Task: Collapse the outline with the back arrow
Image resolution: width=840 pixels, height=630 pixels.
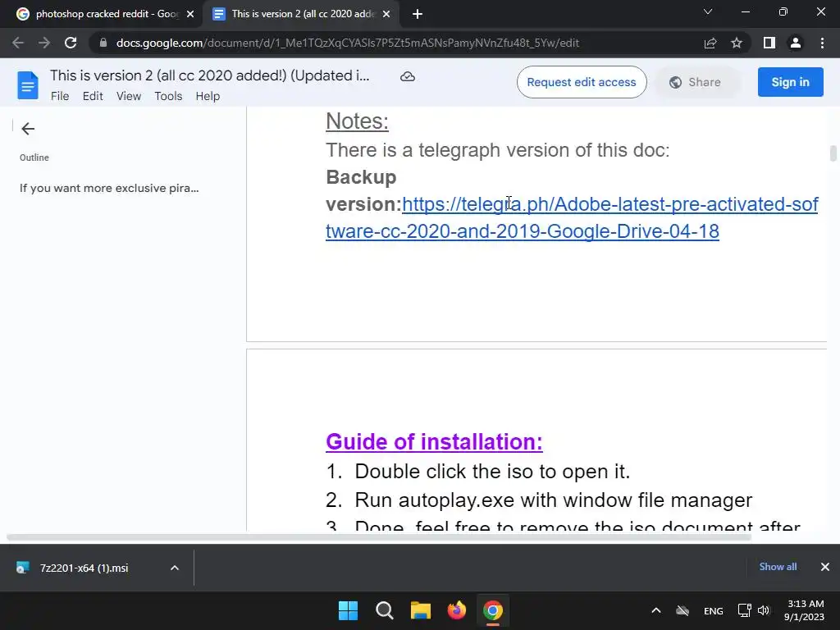Action: (28, 129)
